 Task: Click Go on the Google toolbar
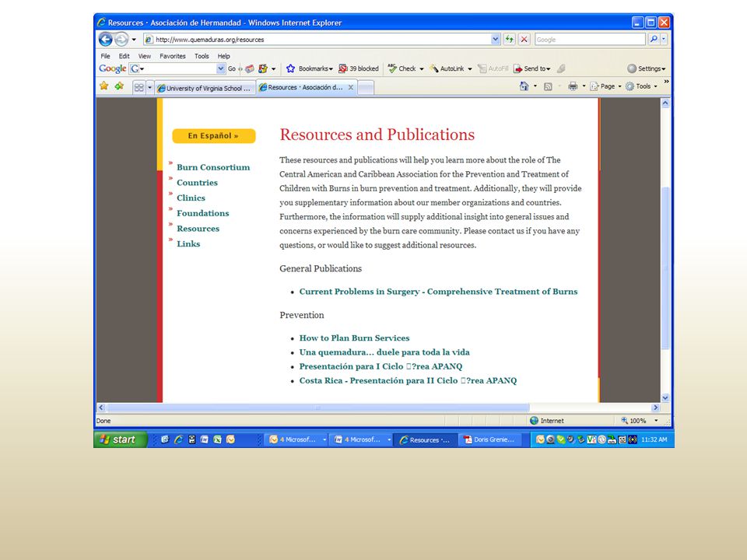(x=232, y=68)
